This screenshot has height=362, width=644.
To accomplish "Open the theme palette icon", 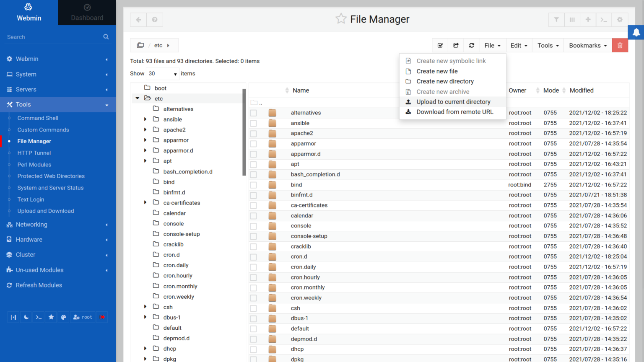I will (63, 317).
